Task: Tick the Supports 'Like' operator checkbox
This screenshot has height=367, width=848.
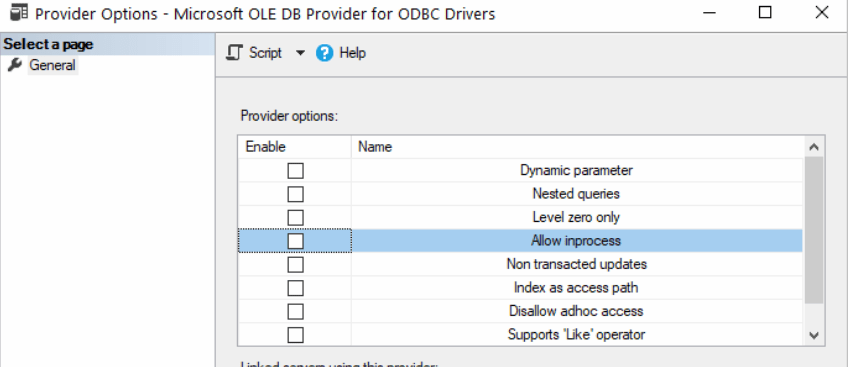Action: point(295,335)
